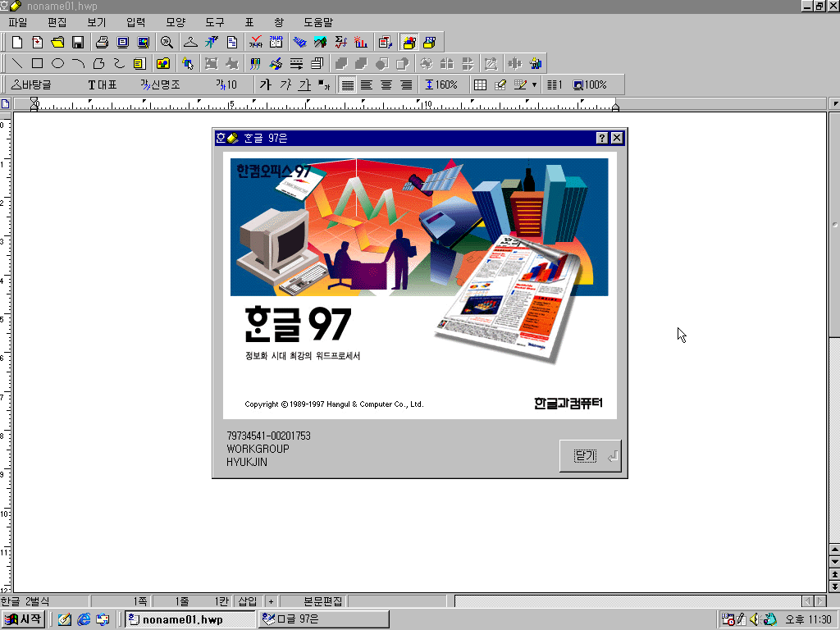Image resolution: width=840 pixels, height=630 pixels.
Task: Open the line color brushes icon
Action: coord(256,64)
